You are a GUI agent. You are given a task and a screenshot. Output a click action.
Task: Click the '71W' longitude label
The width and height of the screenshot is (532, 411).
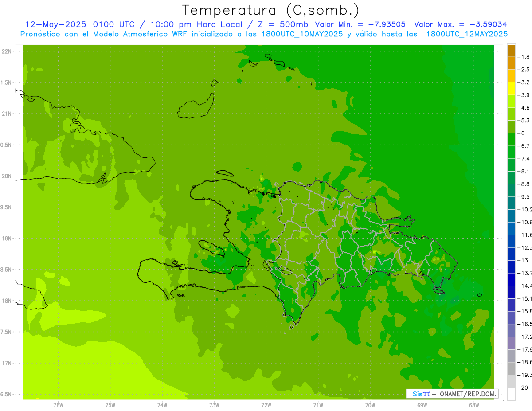(x=318, y=405)
